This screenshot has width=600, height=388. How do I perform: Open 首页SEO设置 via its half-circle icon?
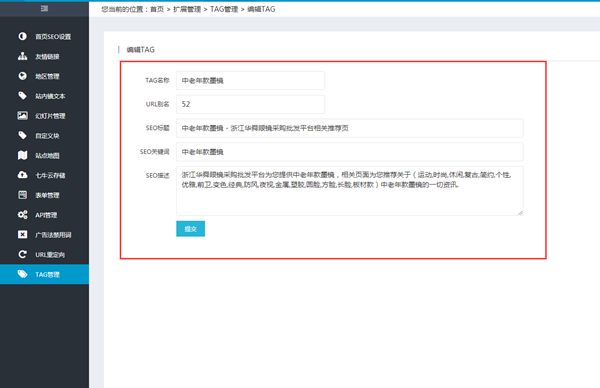click(x=23, y=36)
